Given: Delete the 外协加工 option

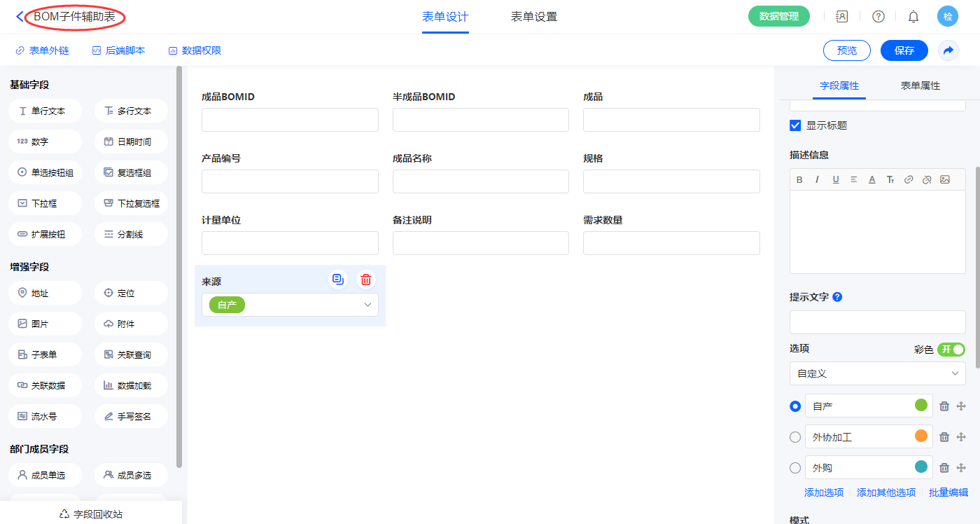Looking at the screenshot, I should pos(944,437).
